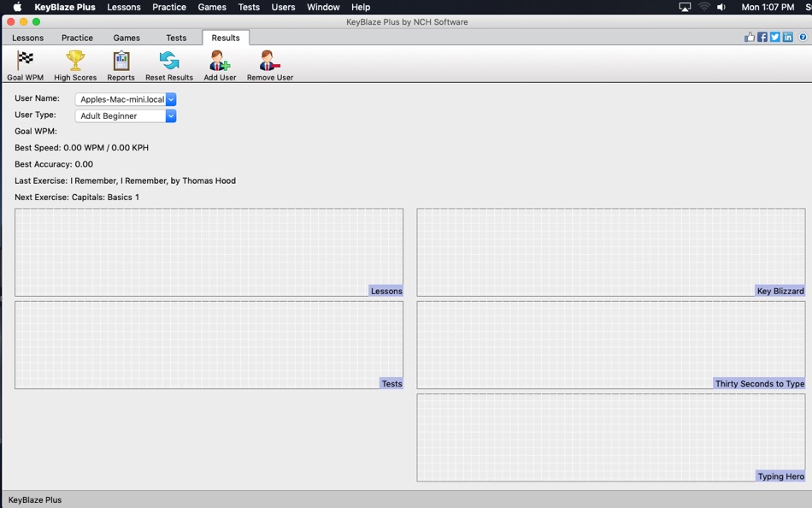Click the Typing Hero results graph

[x=611, y=438]
